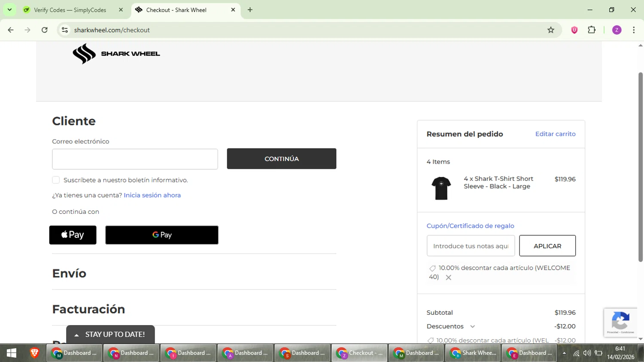Image resolution: width=644 pixels, height=362 pixels.
Task: Click the scrollbar down arrow
Action: pyautogui.click(x=640, y=339)
